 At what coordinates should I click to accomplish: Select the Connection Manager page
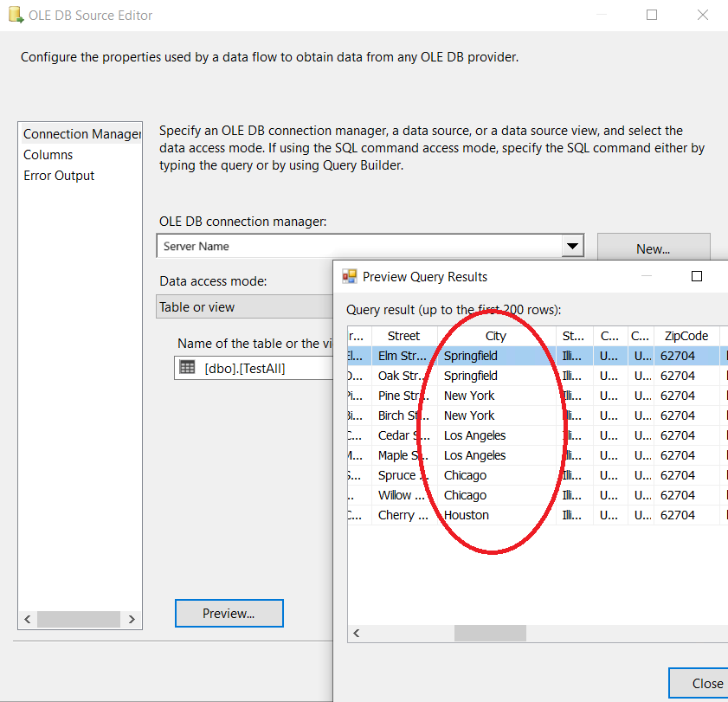point(80,134)
